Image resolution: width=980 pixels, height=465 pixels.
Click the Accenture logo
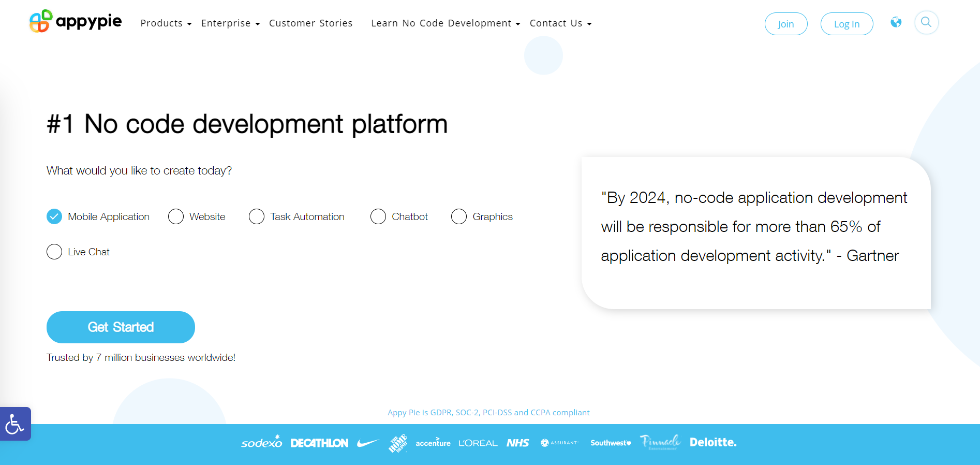point(433,443)
